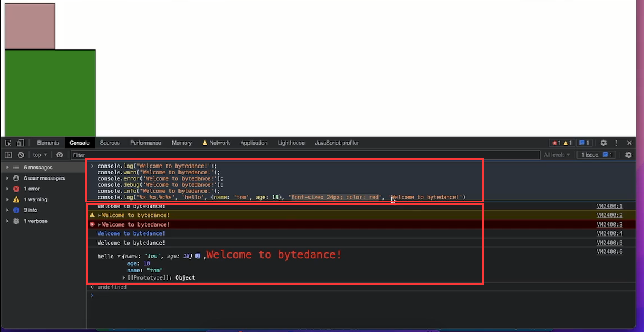Click the green square on the page
This screenshot has width=644, height=332.
click(50, 93)
